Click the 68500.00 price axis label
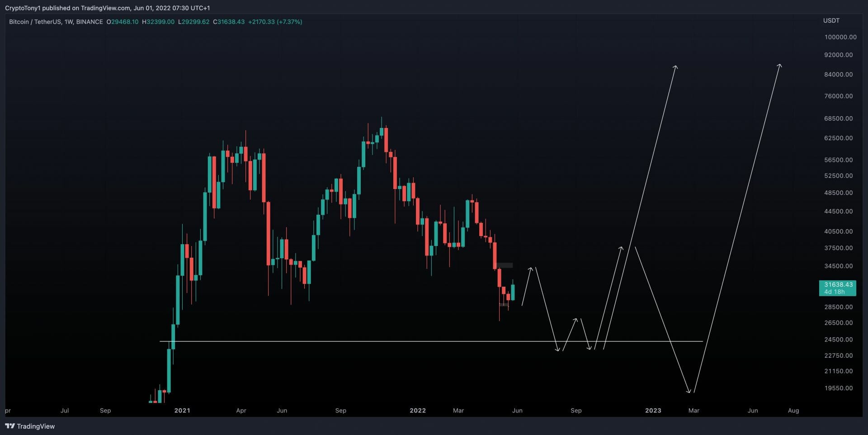Viewport: 868px width, 435px height. point(838,118)
